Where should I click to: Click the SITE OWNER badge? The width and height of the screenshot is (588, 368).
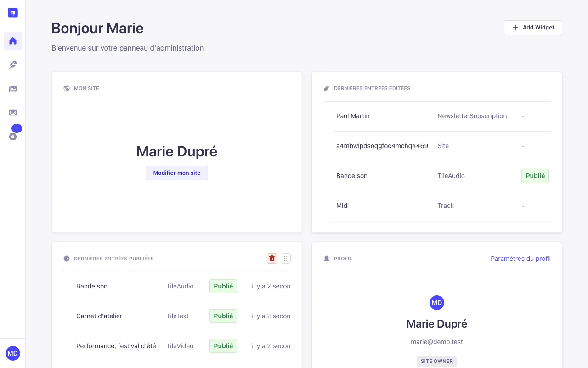coord(437,361)
